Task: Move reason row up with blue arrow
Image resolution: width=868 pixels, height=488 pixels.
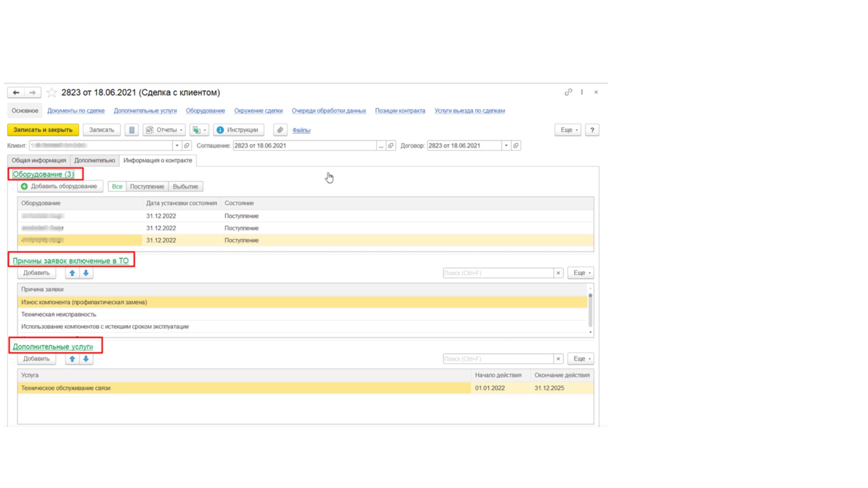Action: 72,273
